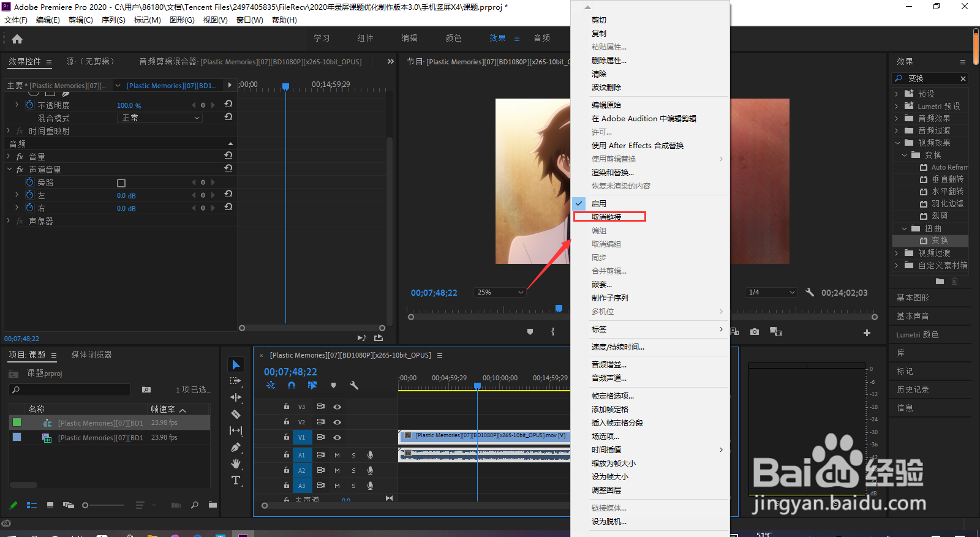
Task: Add marker in timeline panel
Action: tap(333, 385)
